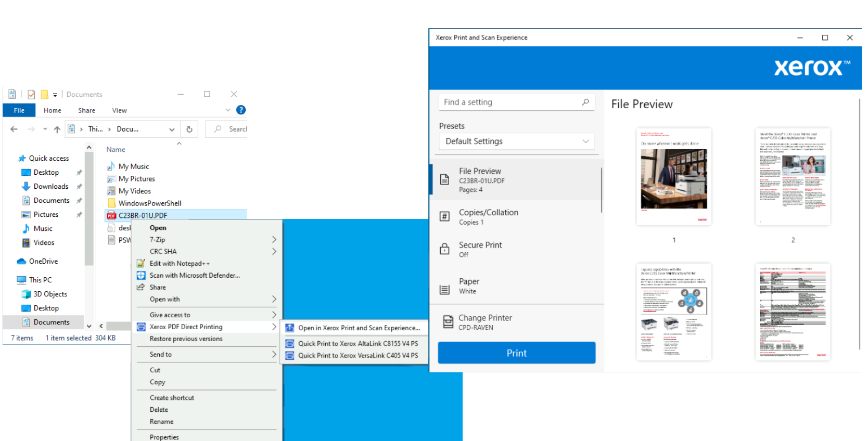The width and height of the screenshot is (868, 441).
Task: Click the Open in Xerox Experience icon
Action: click(289, 328)
